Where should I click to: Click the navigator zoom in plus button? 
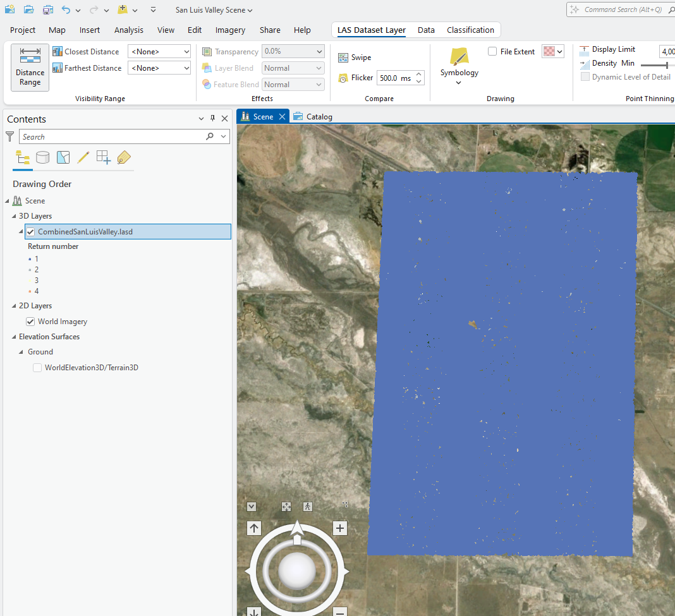(340, 529)
